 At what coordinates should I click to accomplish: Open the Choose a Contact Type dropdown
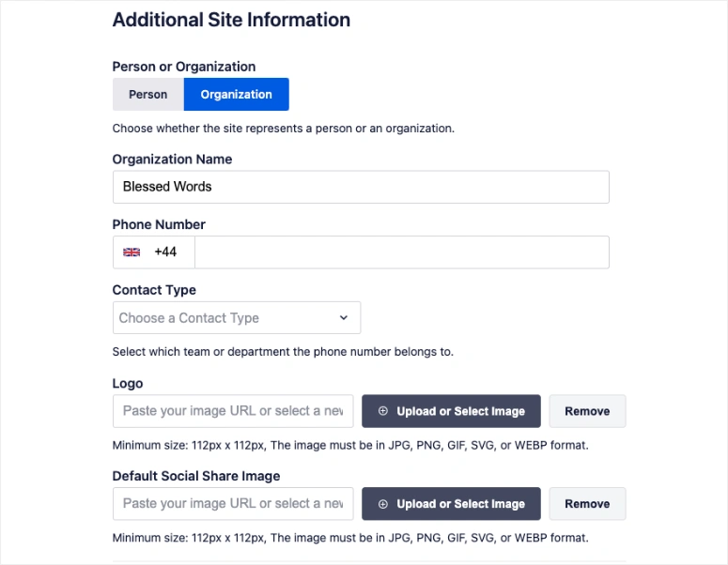[236, 318]
